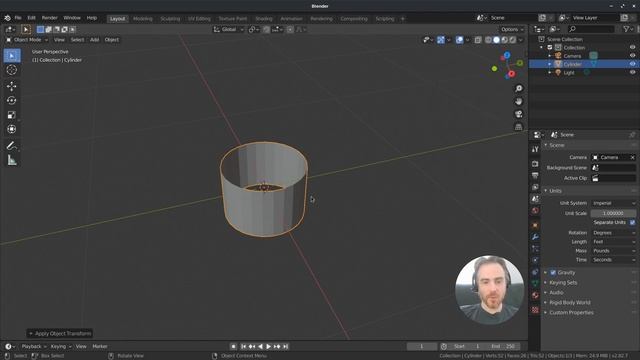640x360 pixels.
Task: Open the Render properties tab
Action: pos(535,164)
